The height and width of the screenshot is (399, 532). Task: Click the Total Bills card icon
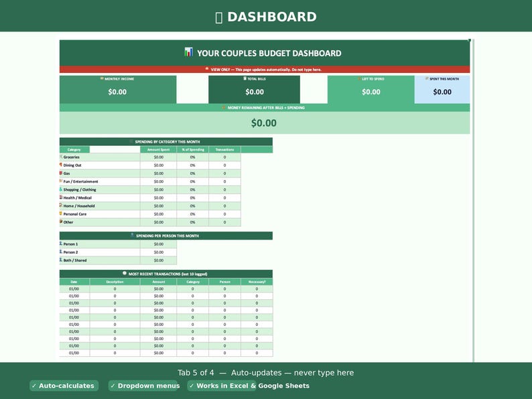(245, 78)
